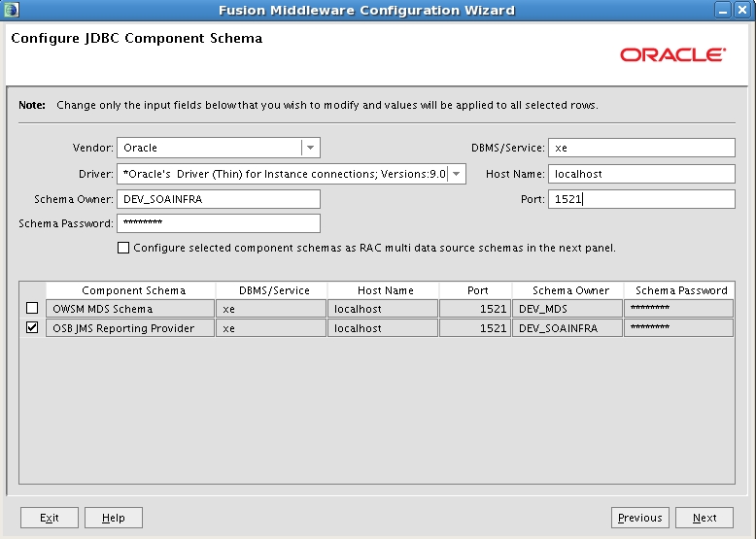Uncheck the OSB JMS Reporting Provider checkbox
Image resolution: width=756 pixels, height=539 pixels.
[x=32, y=327]
